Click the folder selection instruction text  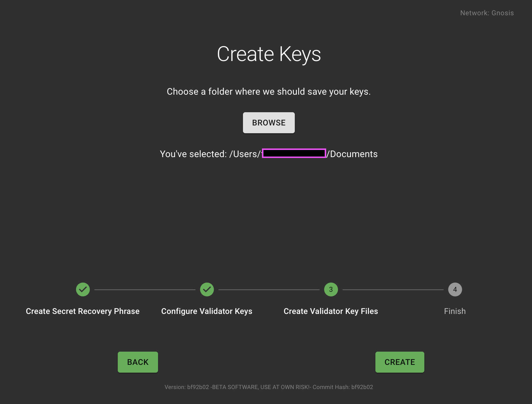[x=269, y=92]
